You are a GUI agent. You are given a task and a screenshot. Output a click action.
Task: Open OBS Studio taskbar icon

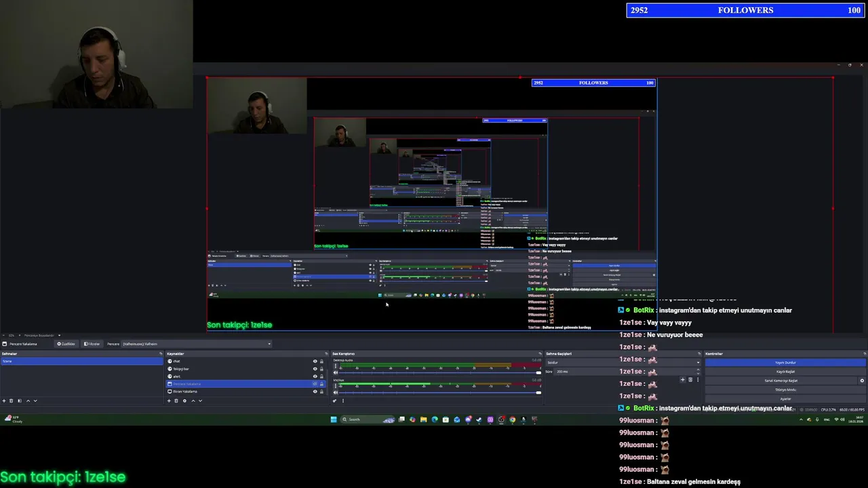click(501, 420)
